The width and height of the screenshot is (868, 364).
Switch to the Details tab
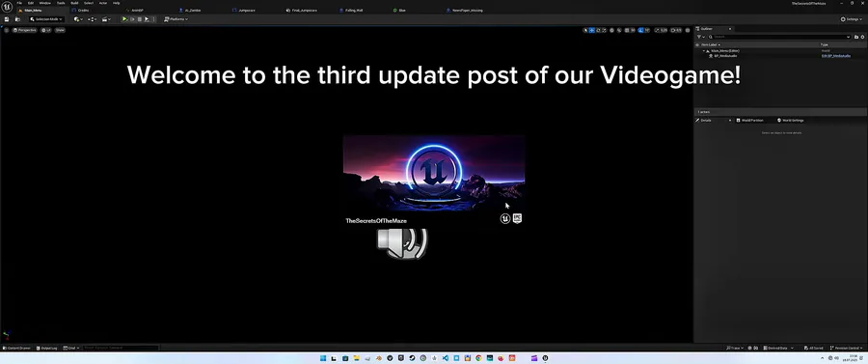click(x=706, y=121)
